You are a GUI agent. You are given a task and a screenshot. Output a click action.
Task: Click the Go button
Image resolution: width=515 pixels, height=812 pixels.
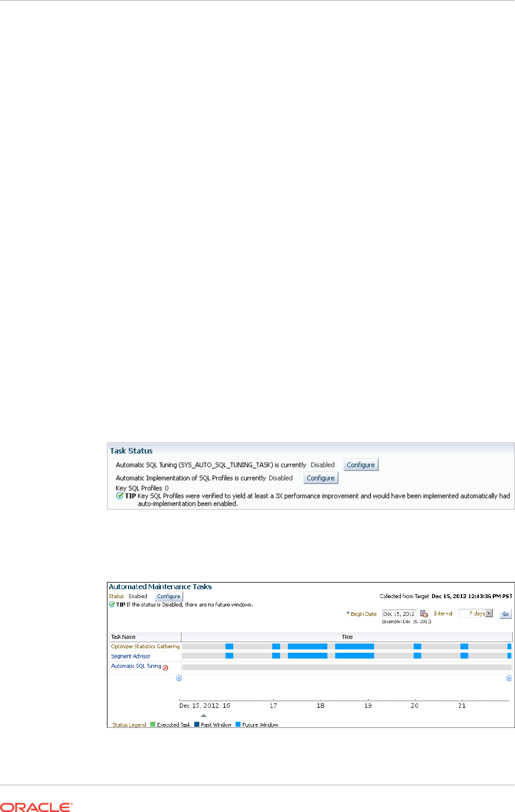click(506, 614)
